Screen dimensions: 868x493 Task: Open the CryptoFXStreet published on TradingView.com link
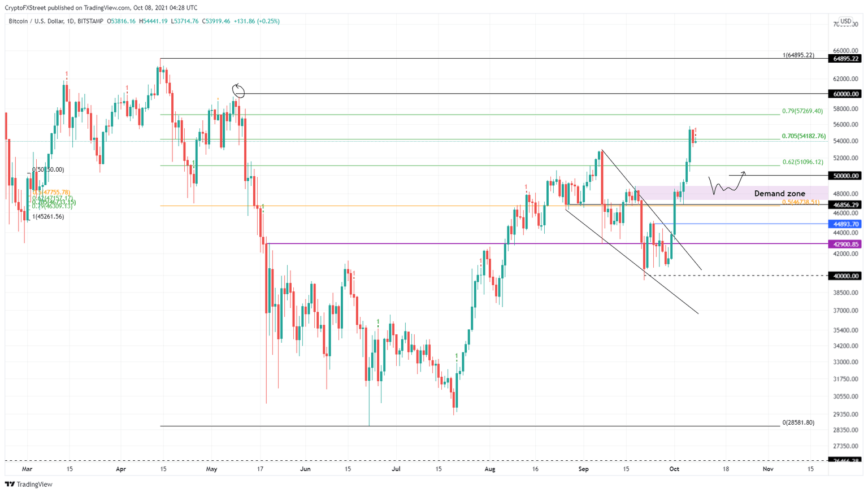[99, 7]
